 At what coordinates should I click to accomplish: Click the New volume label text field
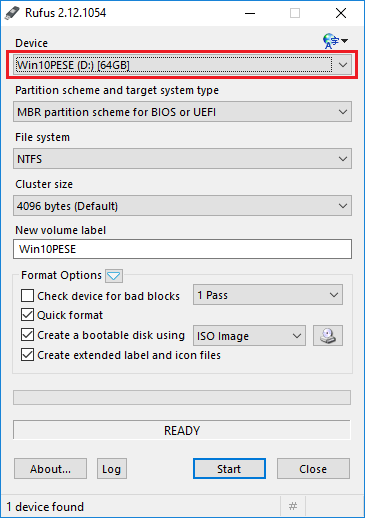tap(182, 249)
